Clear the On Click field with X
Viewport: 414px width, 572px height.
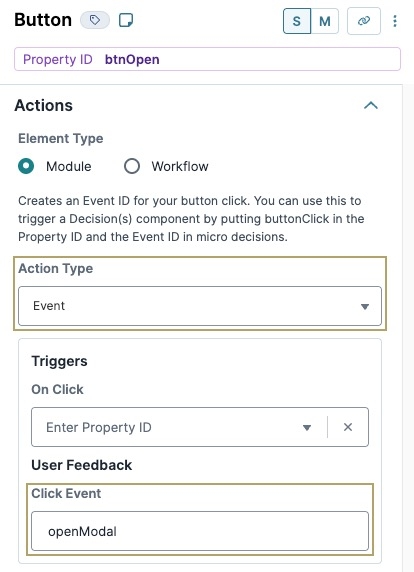point(348,427)
